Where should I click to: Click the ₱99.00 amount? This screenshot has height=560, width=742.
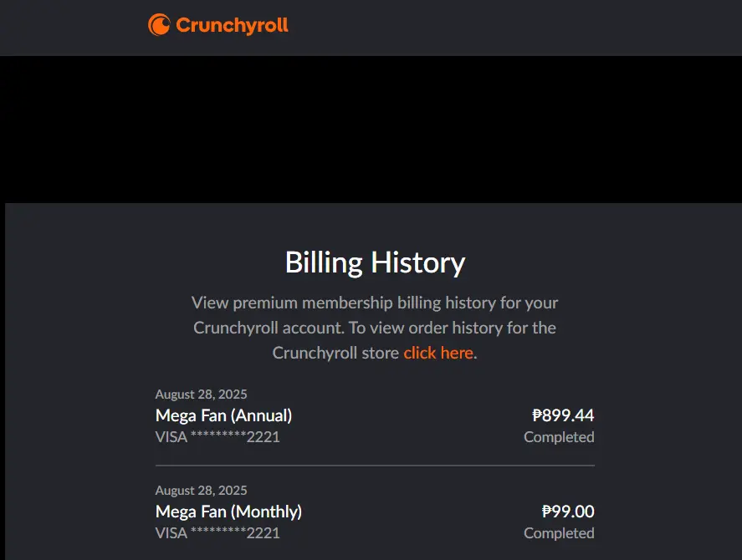tap(568, 512)
